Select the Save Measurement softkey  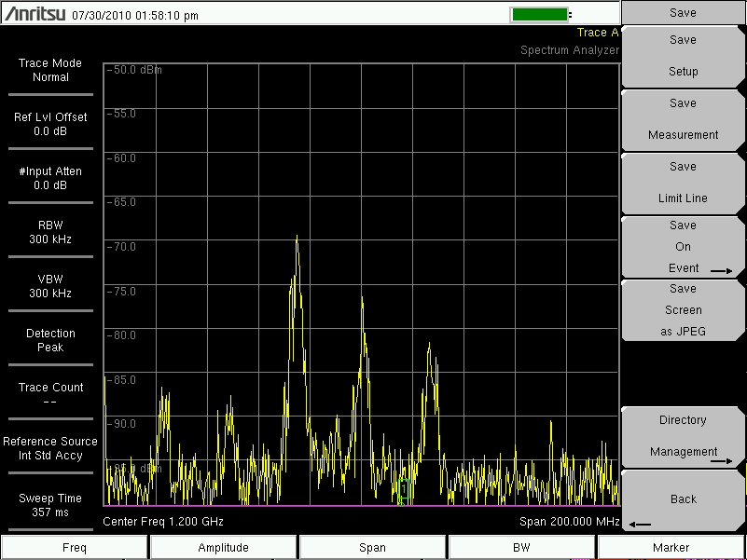[684, 119]
